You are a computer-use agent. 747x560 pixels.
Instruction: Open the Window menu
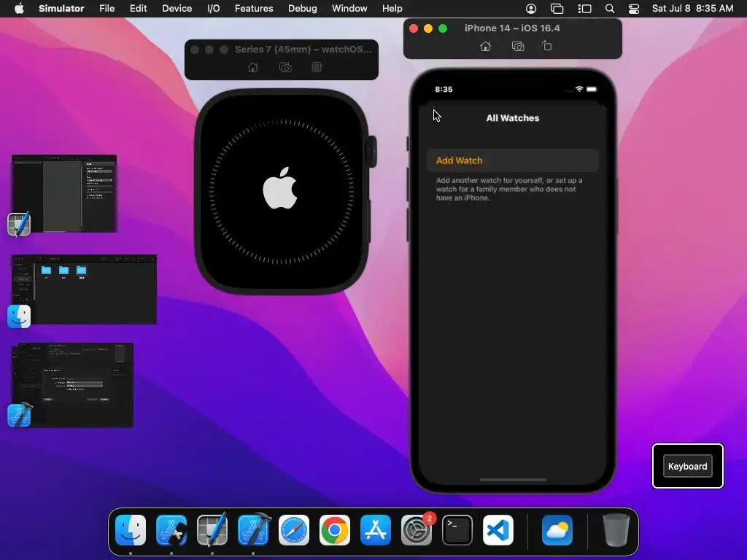[x=349, y=9]
